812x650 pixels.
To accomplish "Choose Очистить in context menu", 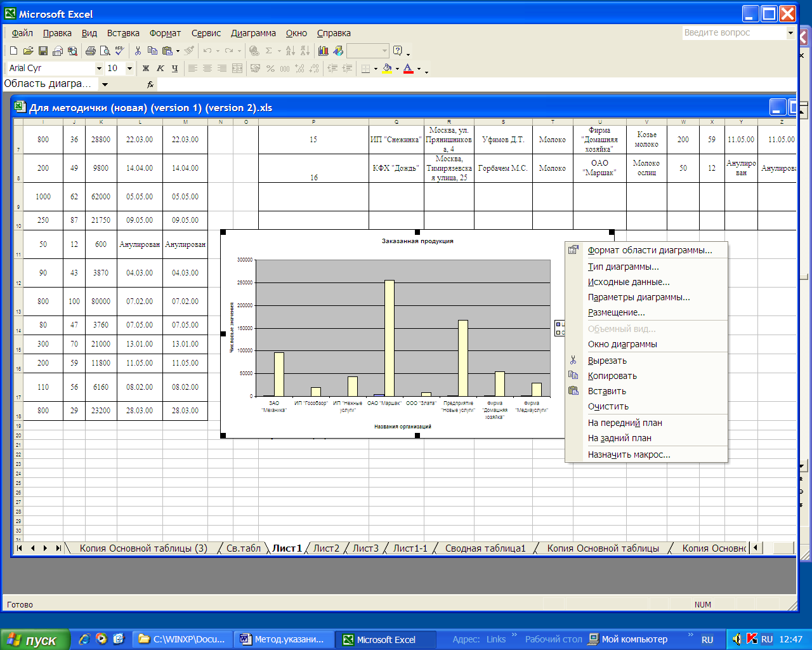I will [x=646, y=406].
